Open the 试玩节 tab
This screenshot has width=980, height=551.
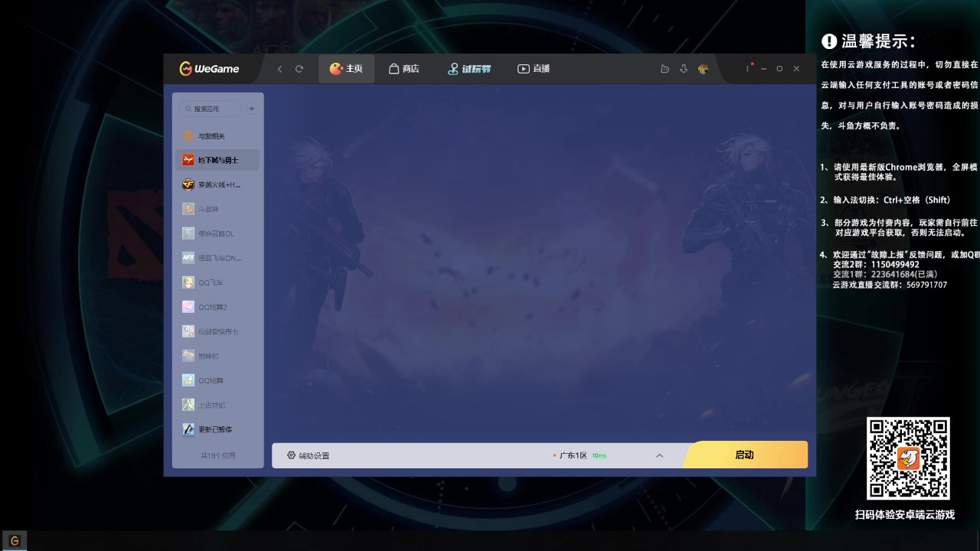pos(469,69)
